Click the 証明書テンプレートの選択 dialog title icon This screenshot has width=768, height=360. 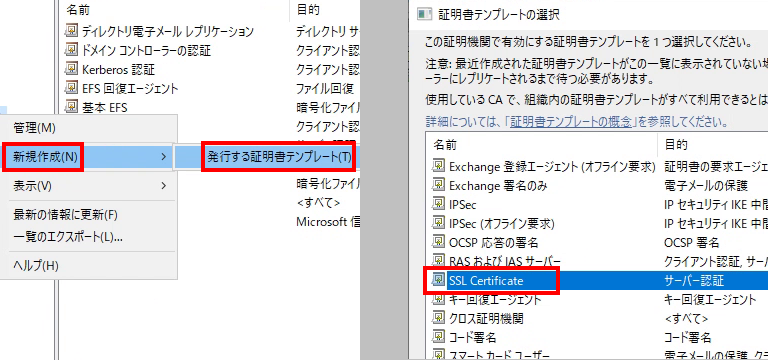coord(424,15)
